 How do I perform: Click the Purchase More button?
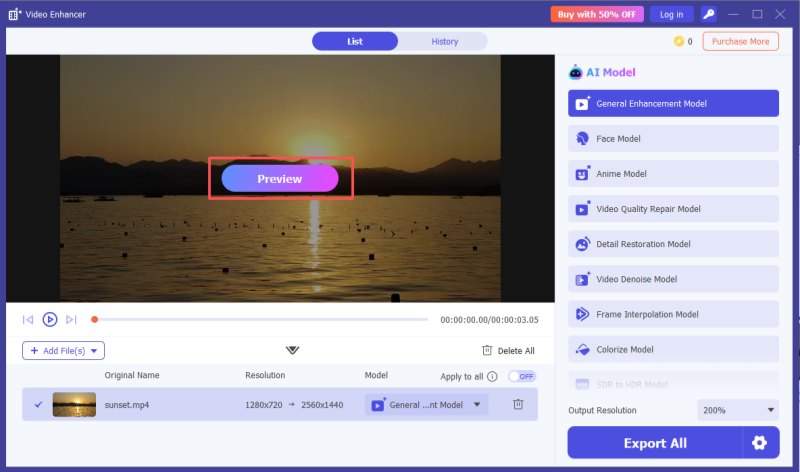click(x=740, y=41)
